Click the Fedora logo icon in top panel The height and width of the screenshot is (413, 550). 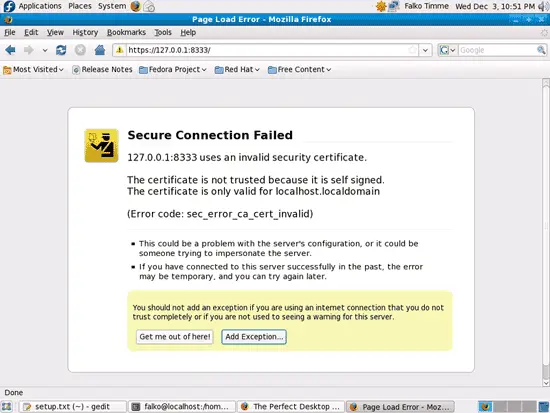pos(9,6)
